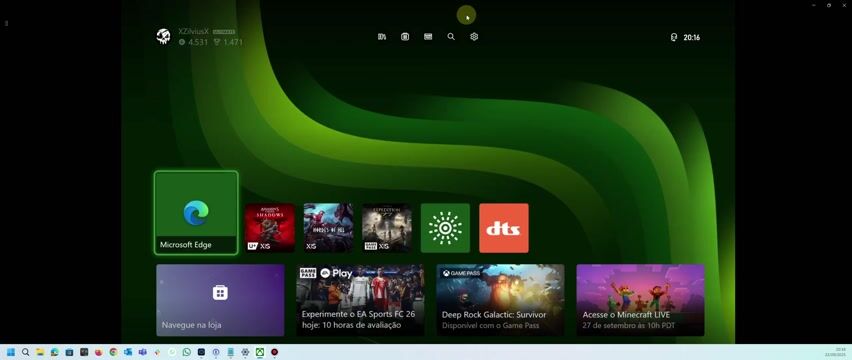Viewport: 852px width, 360px height.
Task: Open Microsoft Edge from the Windows taskbar
Action: pyautogui.click(x=55, y=352)
